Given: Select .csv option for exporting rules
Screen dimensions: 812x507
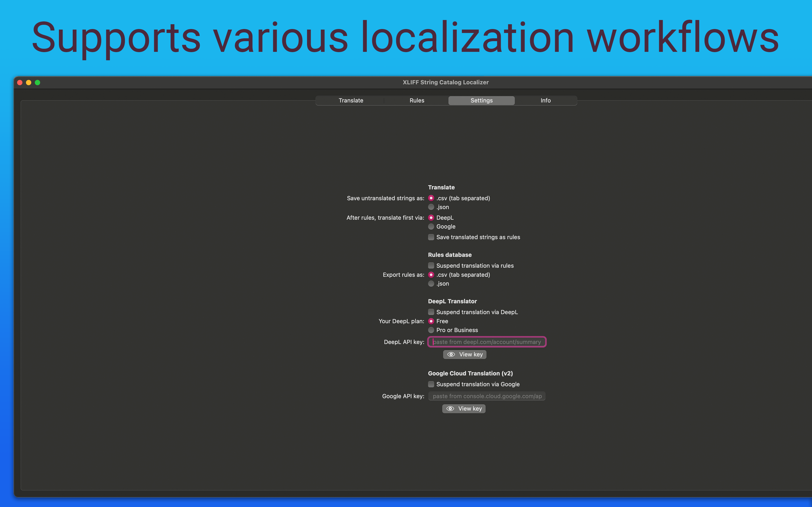Looking at the screenshot, I should tap(431, 275).
